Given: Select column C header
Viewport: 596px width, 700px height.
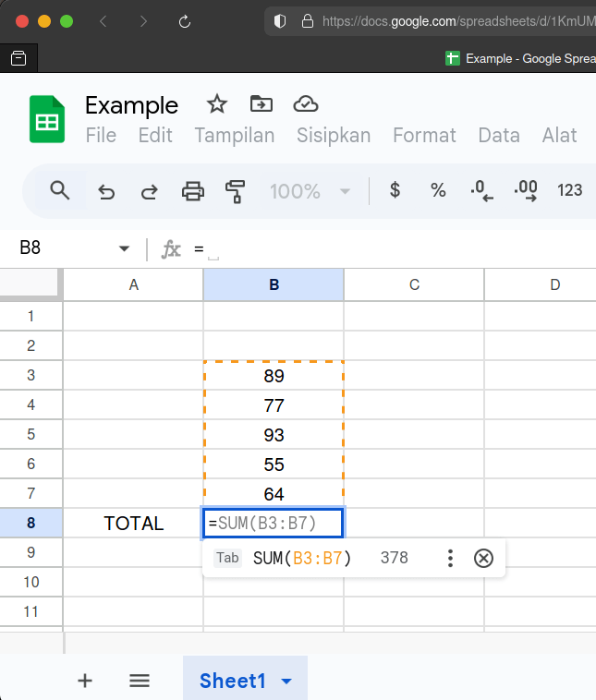Looking at the screenshot, I should (x=414, y=284).
